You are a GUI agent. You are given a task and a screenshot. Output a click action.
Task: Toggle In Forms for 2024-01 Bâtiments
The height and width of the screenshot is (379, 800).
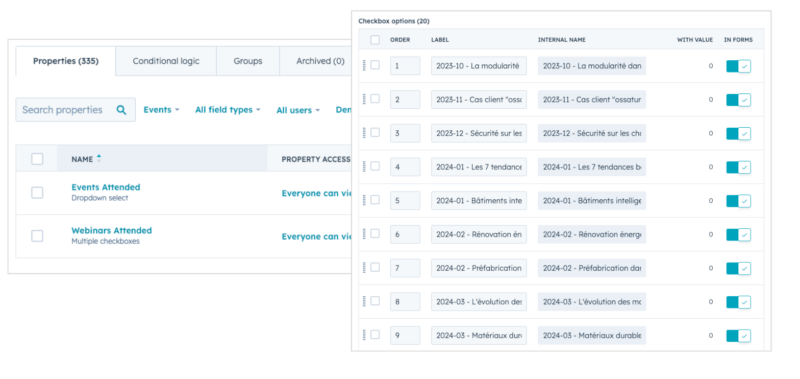click(738, 201)
